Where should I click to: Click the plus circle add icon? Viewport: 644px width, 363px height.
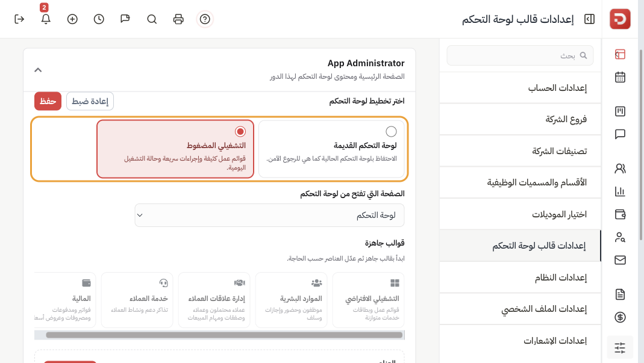(x=72, y=19)
